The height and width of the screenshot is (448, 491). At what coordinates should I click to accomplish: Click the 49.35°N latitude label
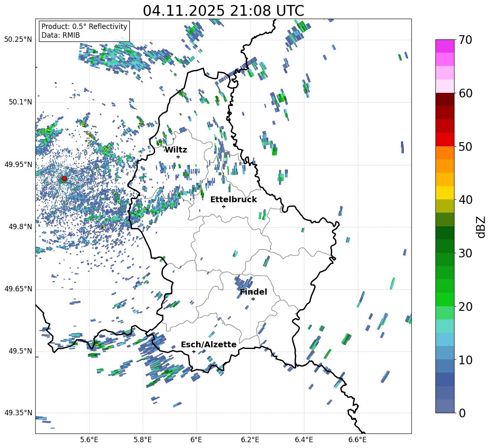point(18,413)
